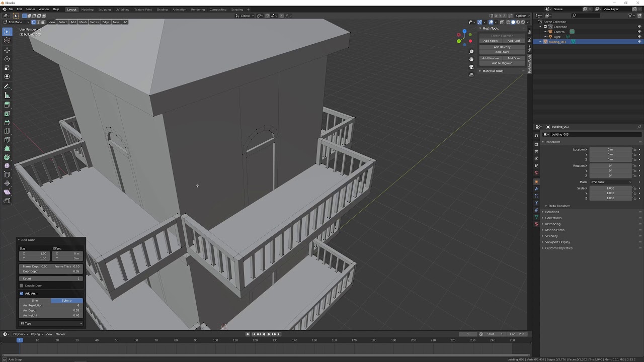Select the Knife tool
The width and height of the screenshot is (644, 362).
click(7, 140)
